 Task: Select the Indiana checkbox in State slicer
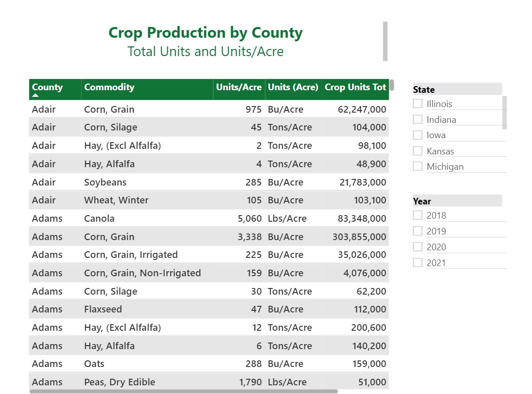coord(418,119)
